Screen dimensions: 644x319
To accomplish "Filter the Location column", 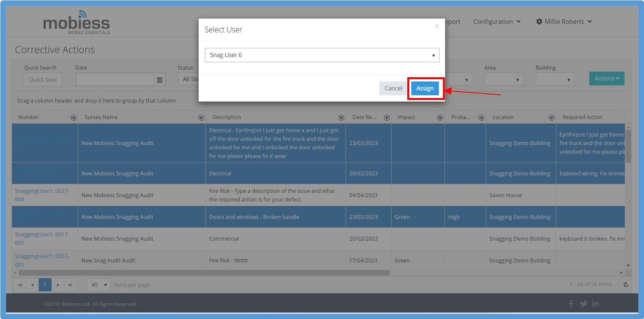I will coord(551,118).
